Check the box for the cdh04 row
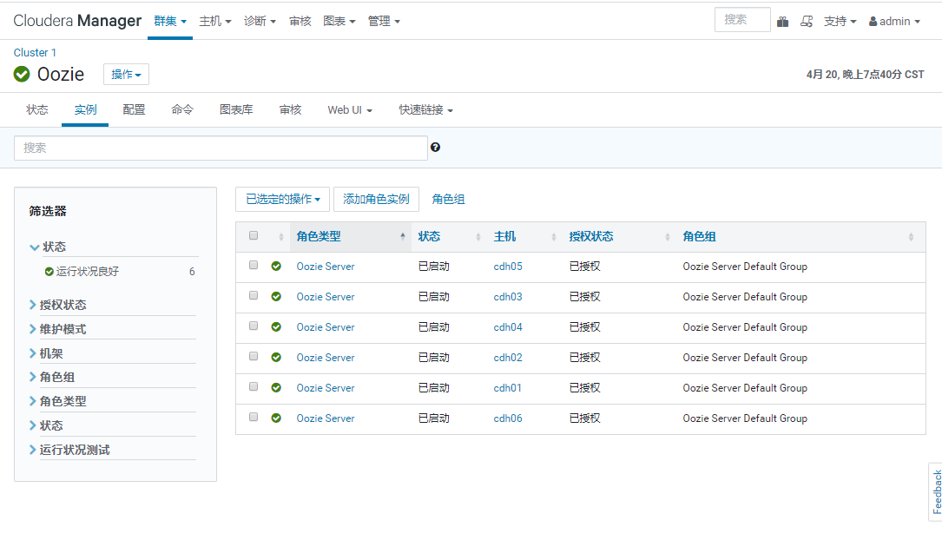Viewport: 942px width, 560px height. tap(254, 326)
